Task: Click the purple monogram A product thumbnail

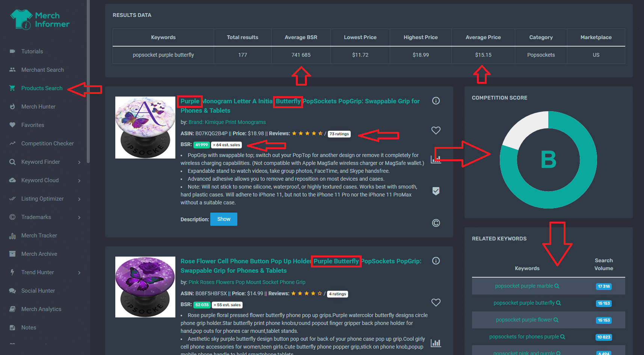Action: click(145, 127)
